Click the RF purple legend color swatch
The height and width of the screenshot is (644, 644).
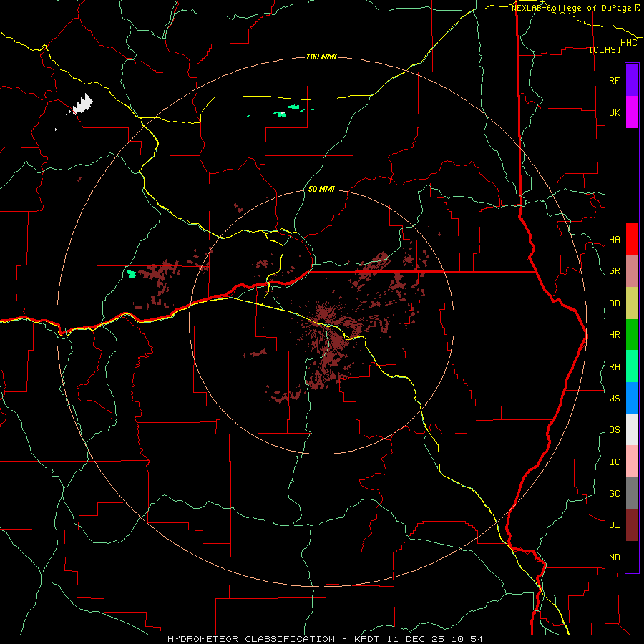(632, 80)
